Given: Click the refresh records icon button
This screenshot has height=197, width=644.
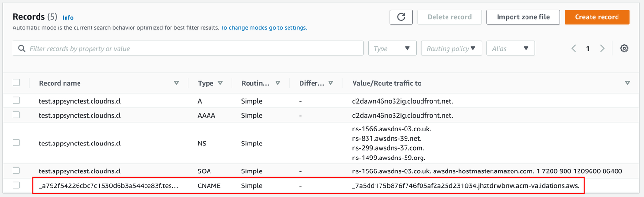Looking at the screenshot, I should (x=401, y=17).
